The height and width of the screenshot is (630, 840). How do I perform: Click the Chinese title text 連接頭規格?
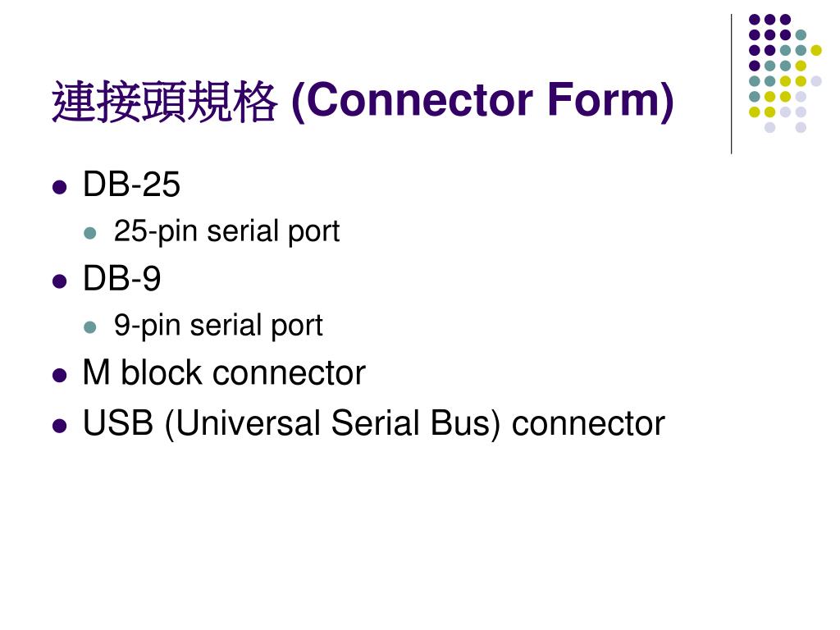164,102
